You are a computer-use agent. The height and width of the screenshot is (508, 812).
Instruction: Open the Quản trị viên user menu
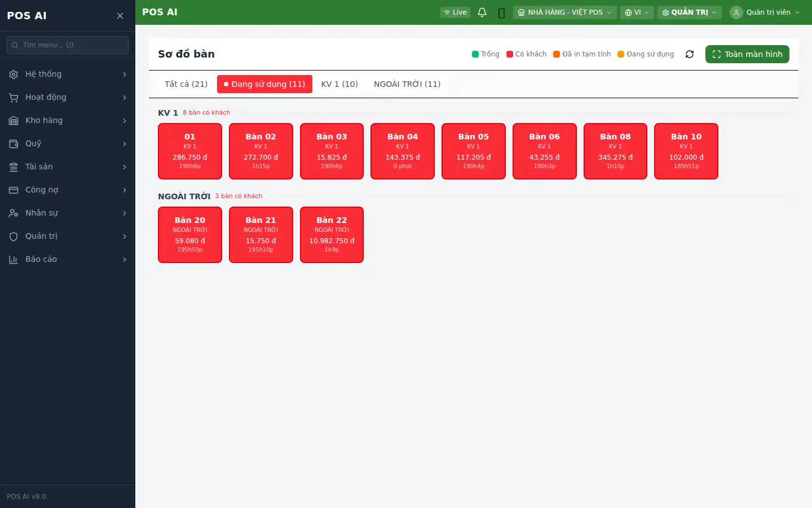[765, 12]
